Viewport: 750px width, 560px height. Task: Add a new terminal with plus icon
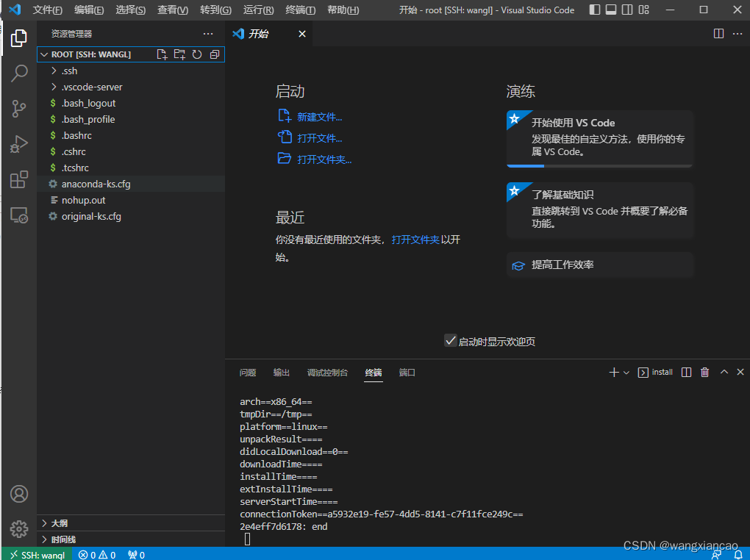tap(614, 372)
